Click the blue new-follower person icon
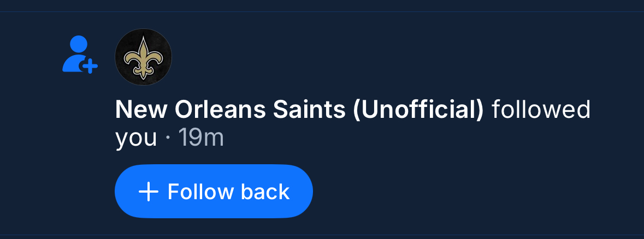Viewport: 644px width, 239px height. (x=79, y=55)
